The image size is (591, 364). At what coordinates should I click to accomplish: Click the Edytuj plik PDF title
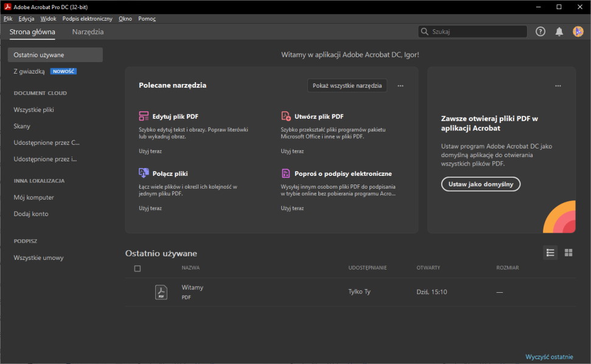(x=175, y=116)
